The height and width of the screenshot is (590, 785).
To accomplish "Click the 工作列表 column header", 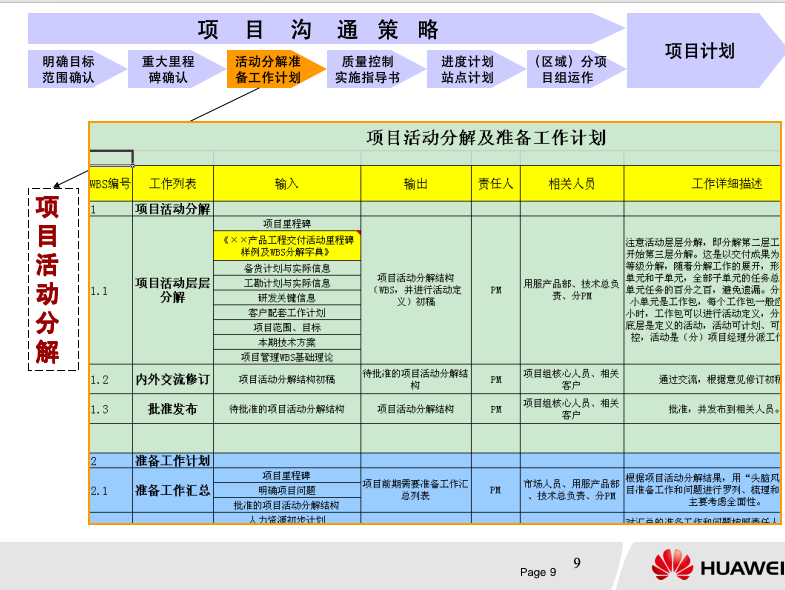I will pos(173,184).
